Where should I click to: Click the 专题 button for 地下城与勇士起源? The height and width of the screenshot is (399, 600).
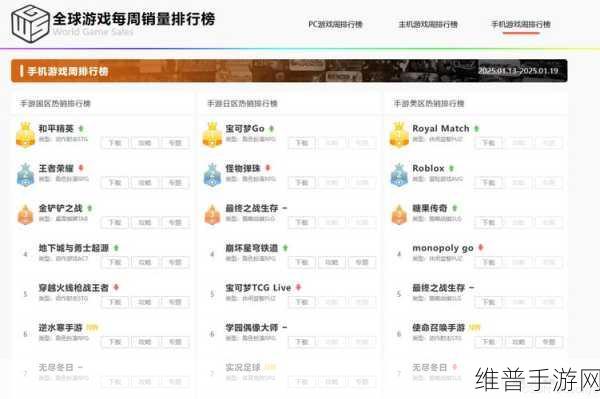175,262
